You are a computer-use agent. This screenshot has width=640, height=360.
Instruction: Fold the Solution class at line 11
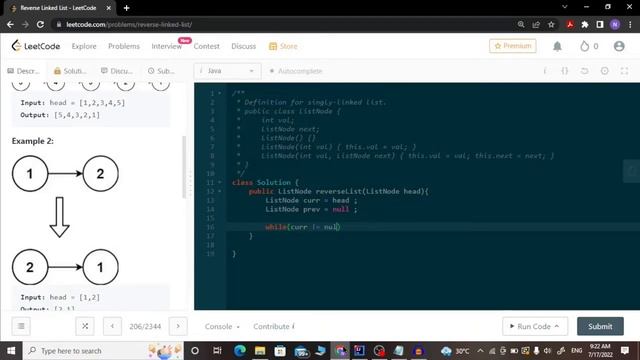coord(220,182)
